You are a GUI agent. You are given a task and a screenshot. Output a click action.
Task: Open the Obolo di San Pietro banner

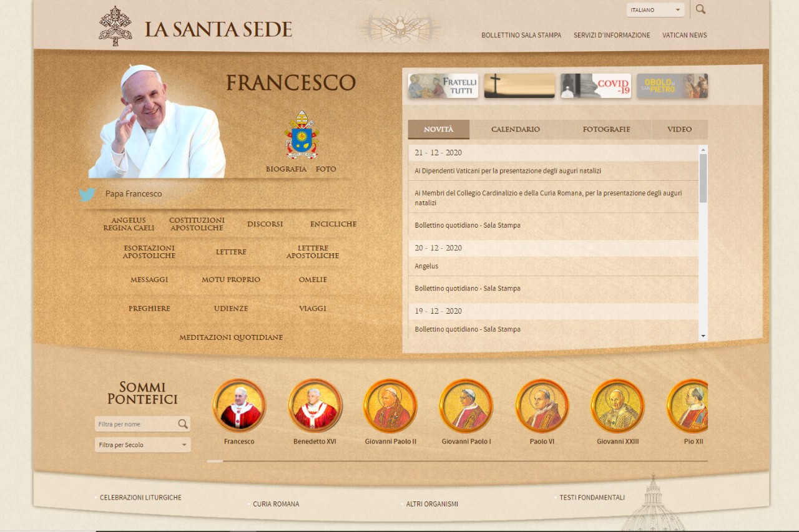point(672,85)
